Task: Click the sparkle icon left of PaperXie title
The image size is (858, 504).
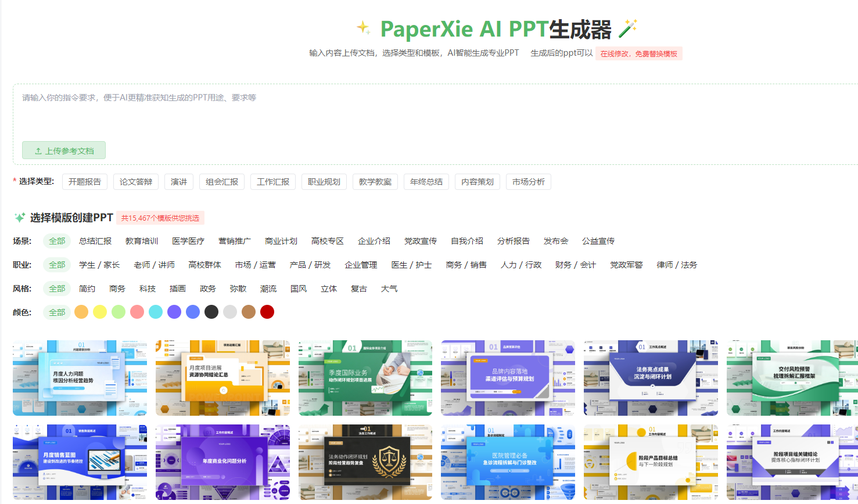Action: point(364,27)
